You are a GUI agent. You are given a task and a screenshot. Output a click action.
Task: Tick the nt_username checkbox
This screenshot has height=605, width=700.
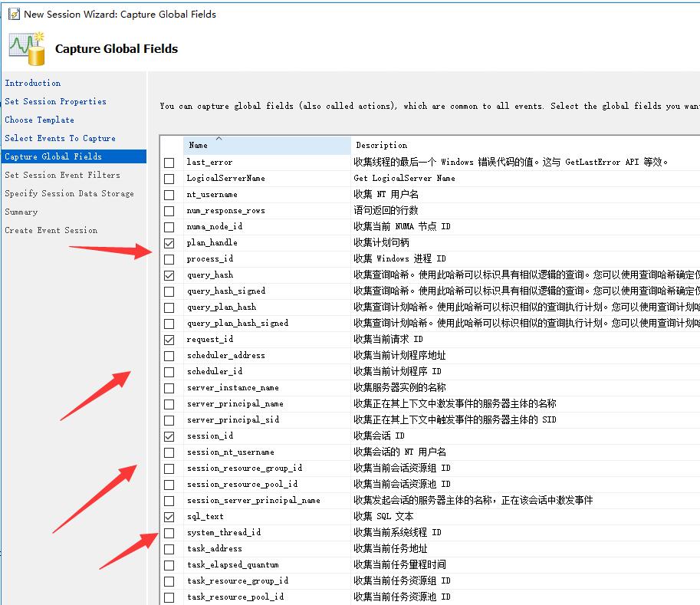point(169,195)
